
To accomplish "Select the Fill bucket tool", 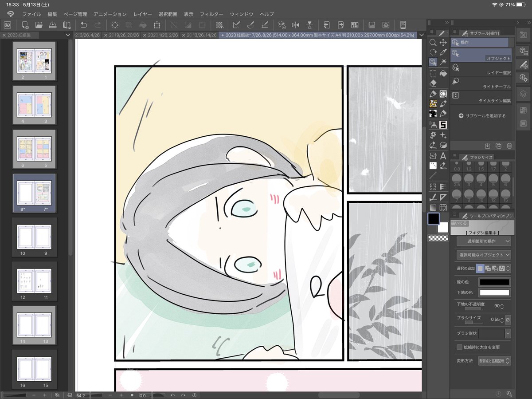I will [x=443, y=73].
